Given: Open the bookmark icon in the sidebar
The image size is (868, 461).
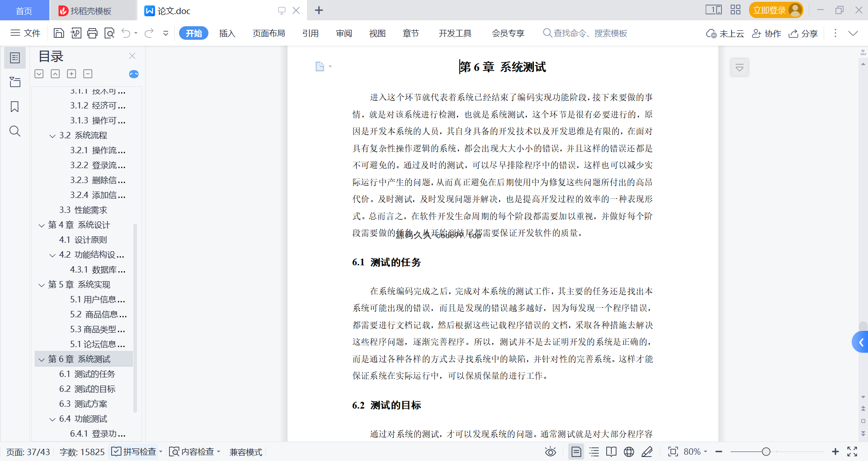Looking at the screenshot, I should pos(15,107).
